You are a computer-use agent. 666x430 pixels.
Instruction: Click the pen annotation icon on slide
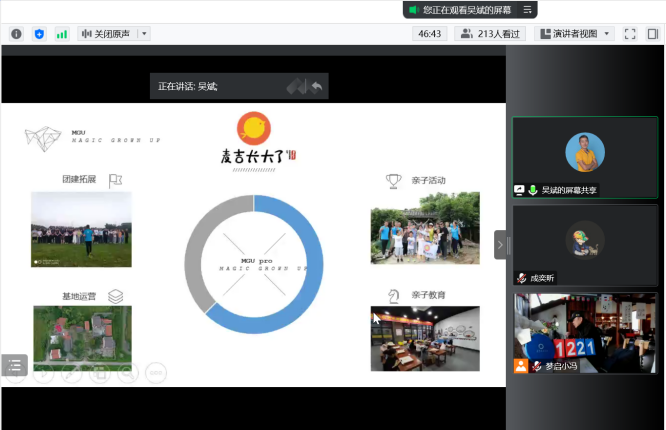71,373
